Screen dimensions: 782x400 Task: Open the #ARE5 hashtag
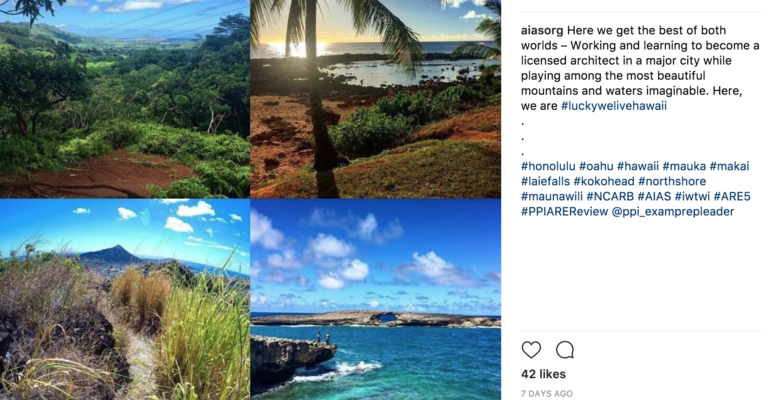tap(732, 197)
